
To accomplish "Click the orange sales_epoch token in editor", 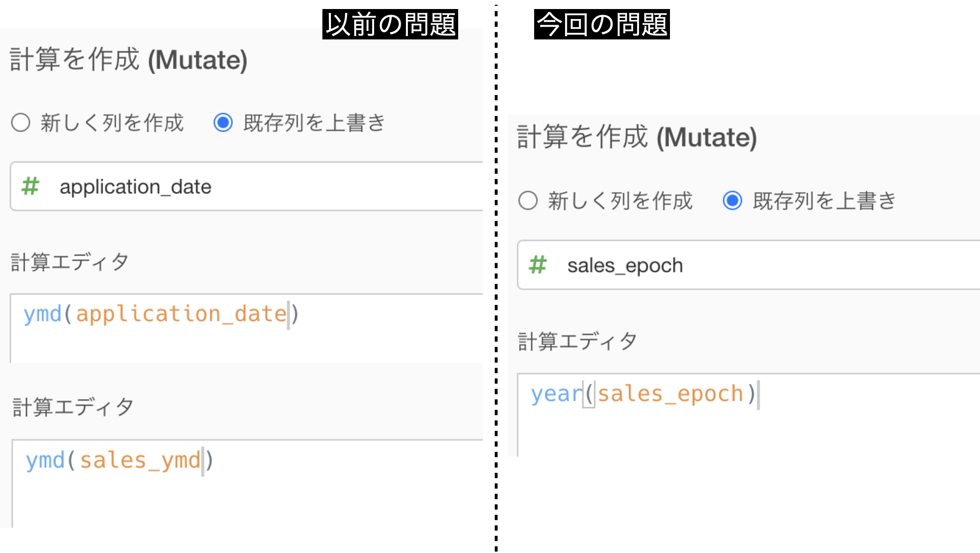I will coord(670,394).
